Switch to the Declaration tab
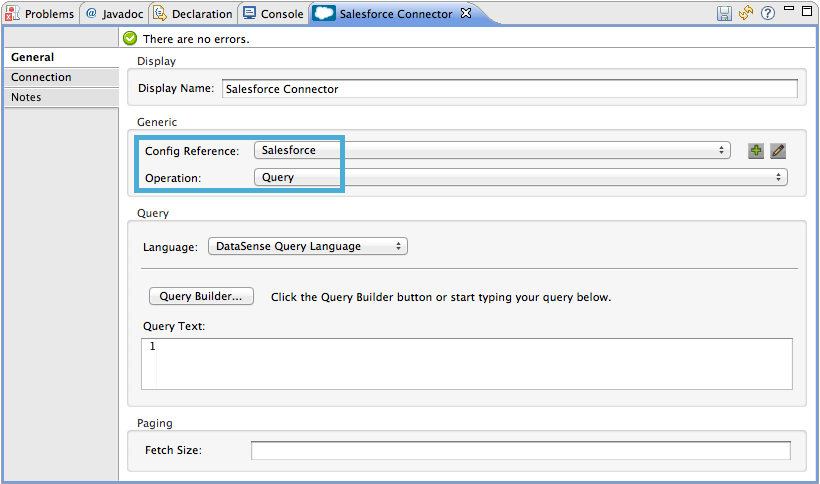This screenshot has width=820, height=484. coord(193,14)
